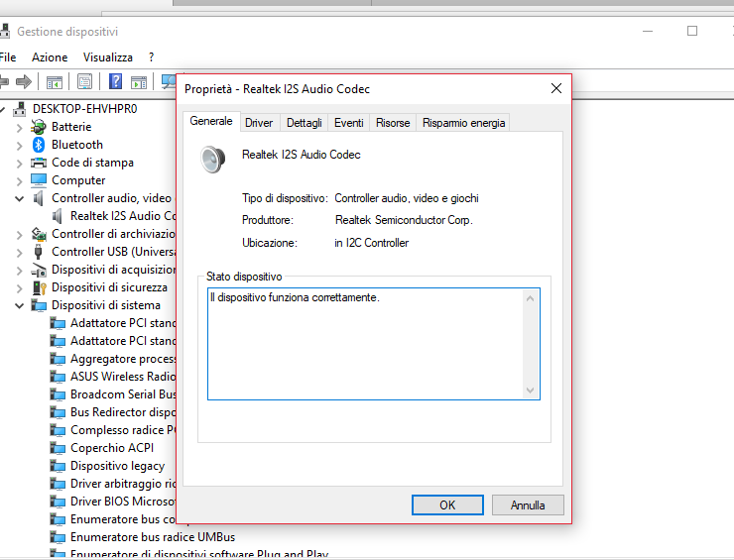The height and width of the screenshot is (560, 734).
Task: Select the Generale tab
Action: point(211,121)
